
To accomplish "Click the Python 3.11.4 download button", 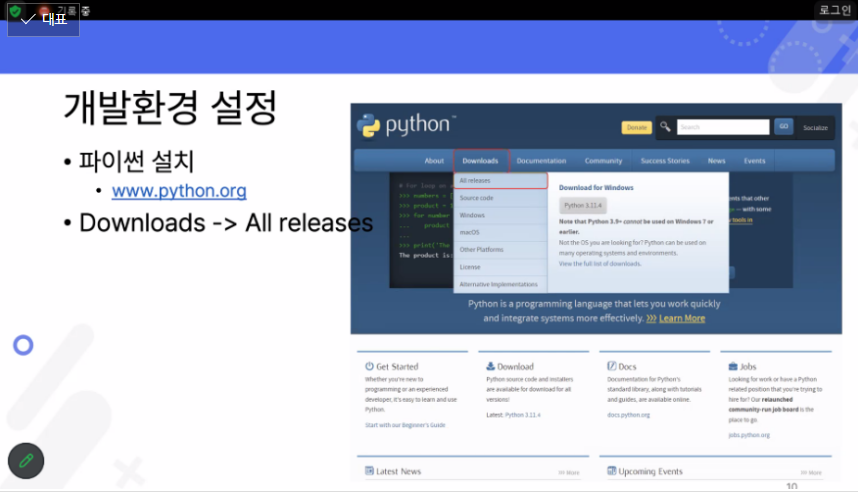I will [x=583, y=205].
